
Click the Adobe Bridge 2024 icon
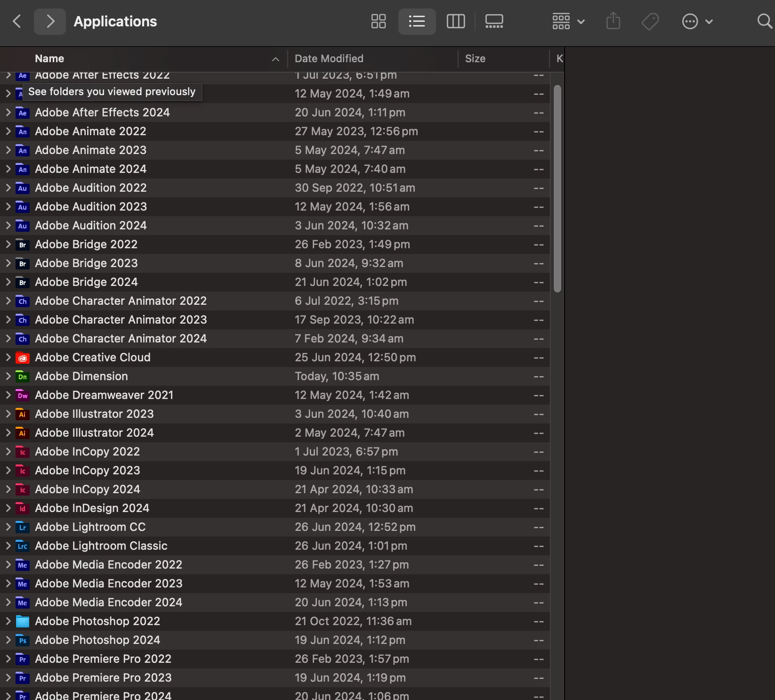tap(23, 282)
